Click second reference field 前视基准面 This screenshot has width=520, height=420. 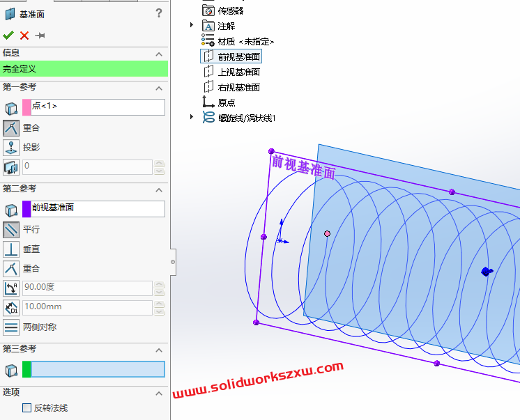pyautogui.click(x=98, y=209)
